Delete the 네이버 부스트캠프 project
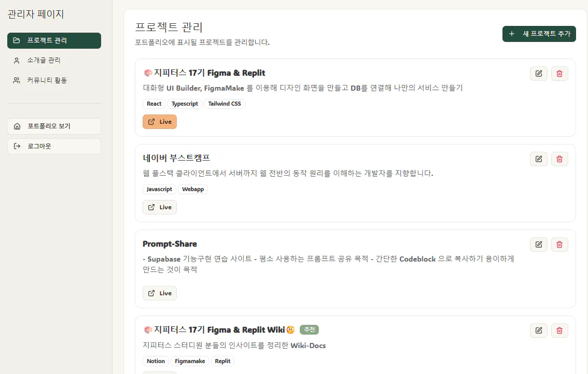Image resolution: width=588 pixels, height=374 pixels. pyautogui.click(x=559, y=159)
